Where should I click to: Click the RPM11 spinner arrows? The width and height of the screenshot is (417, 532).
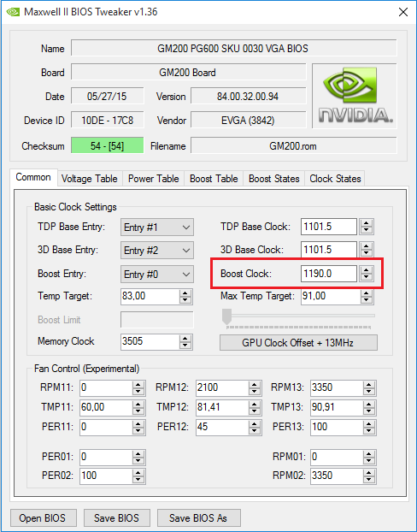coord(138,388)
